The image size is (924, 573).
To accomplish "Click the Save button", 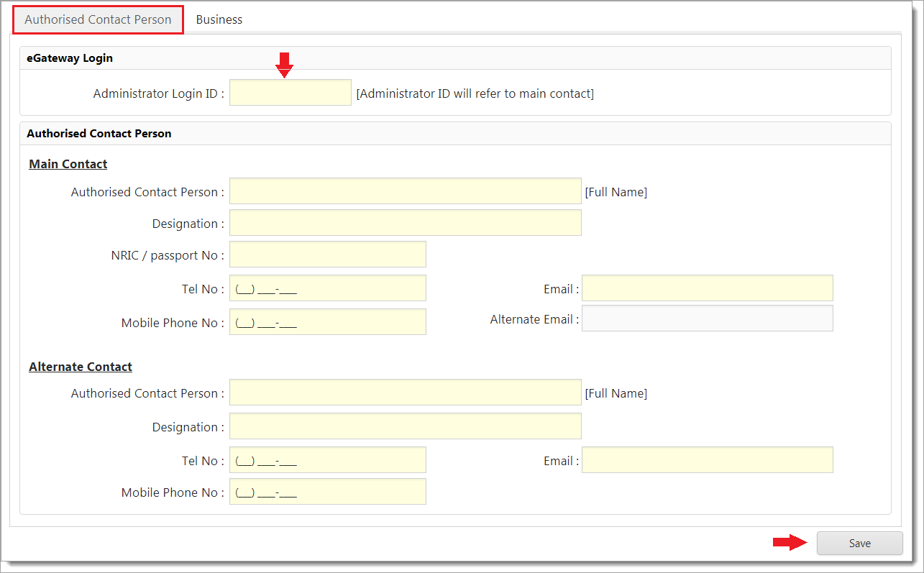I will tap(859, 544).
